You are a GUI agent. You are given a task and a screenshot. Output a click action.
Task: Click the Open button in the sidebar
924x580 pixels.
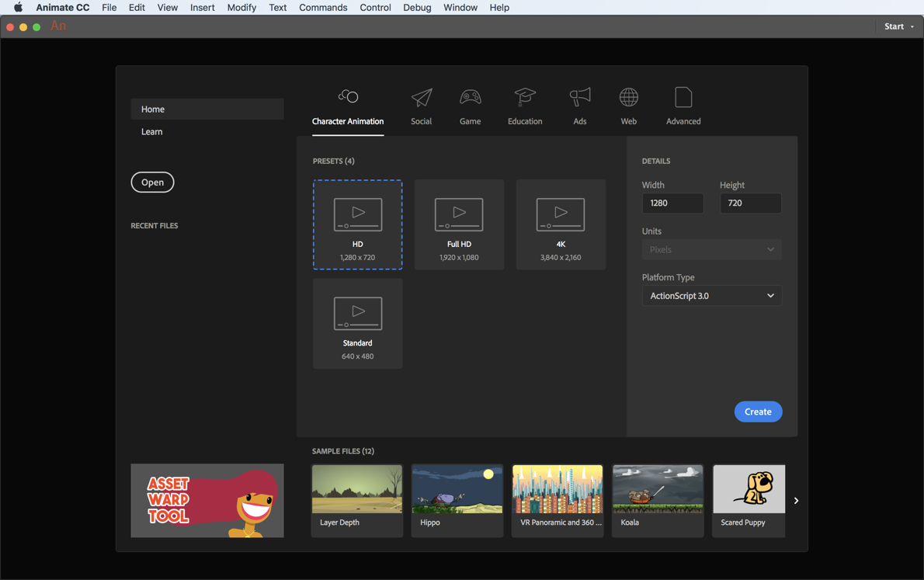(152, 182)
